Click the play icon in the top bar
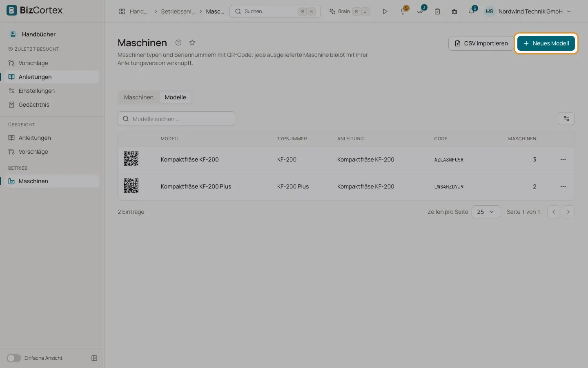The width and height of the screenshot is (588, 368). point(385,11)
